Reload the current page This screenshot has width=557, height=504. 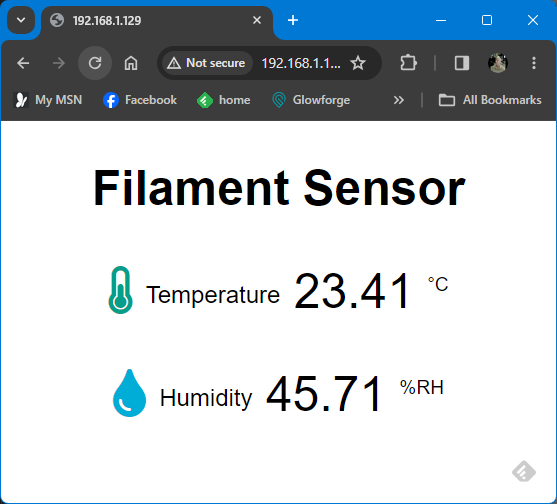click(95, 63)
